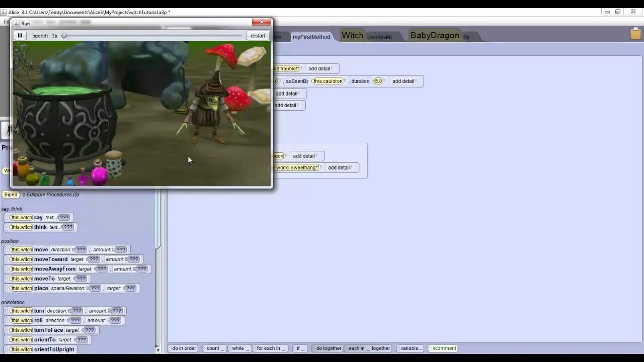
Task: Pick the this.witch place procedure
Action: point(72,289)
